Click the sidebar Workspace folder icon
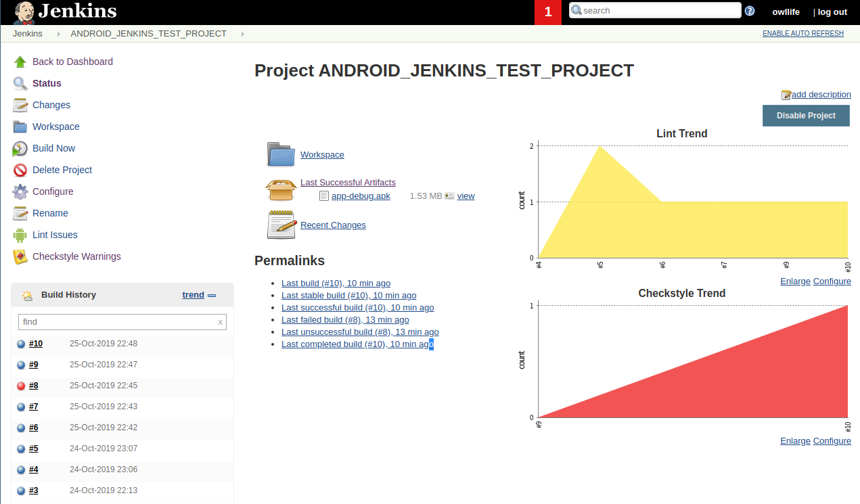Screen dimensions: 860x504 point(20,127)
